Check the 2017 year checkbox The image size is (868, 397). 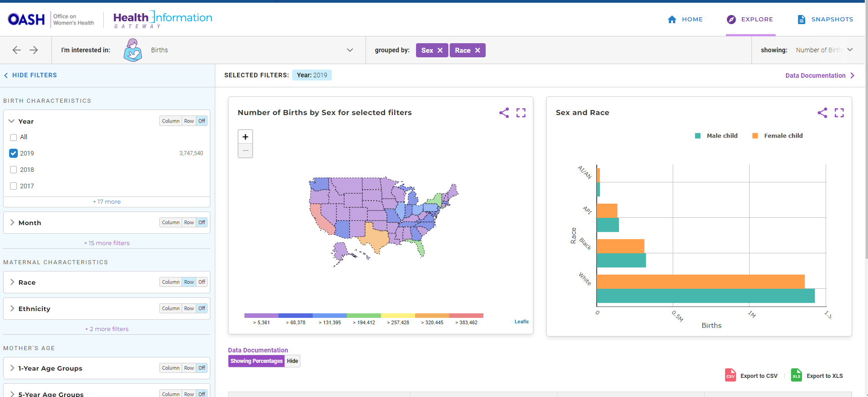coord(13,186)
